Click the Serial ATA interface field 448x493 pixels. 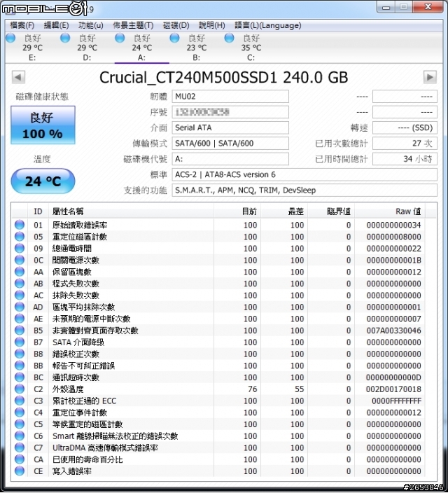pyautogui.click(x=230, y=127)
